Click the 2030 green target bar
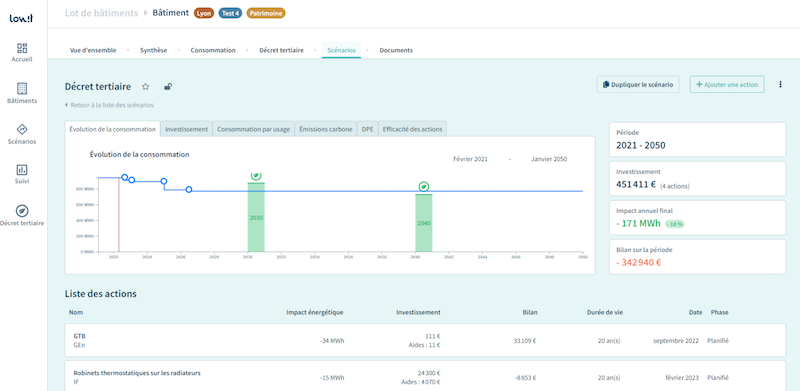Viewport: 800px width, 391px height. coord(256,217)
